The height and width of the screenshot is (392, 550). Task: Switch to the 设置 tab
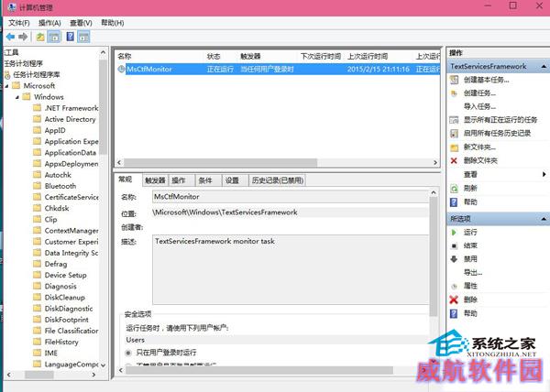point(235,180)
